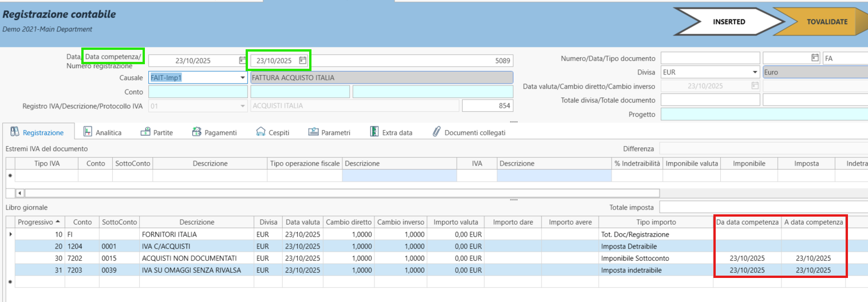Open calendar picker for the document date
This screenshot has width=868, height=302.
[x=815, y=58]
